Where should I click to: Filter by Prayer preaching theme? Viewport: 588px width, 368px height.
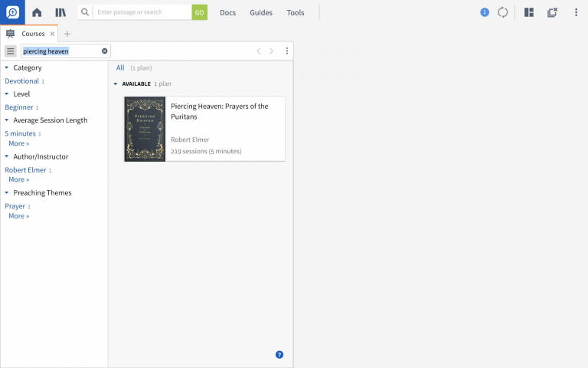[x=15, y=205]
